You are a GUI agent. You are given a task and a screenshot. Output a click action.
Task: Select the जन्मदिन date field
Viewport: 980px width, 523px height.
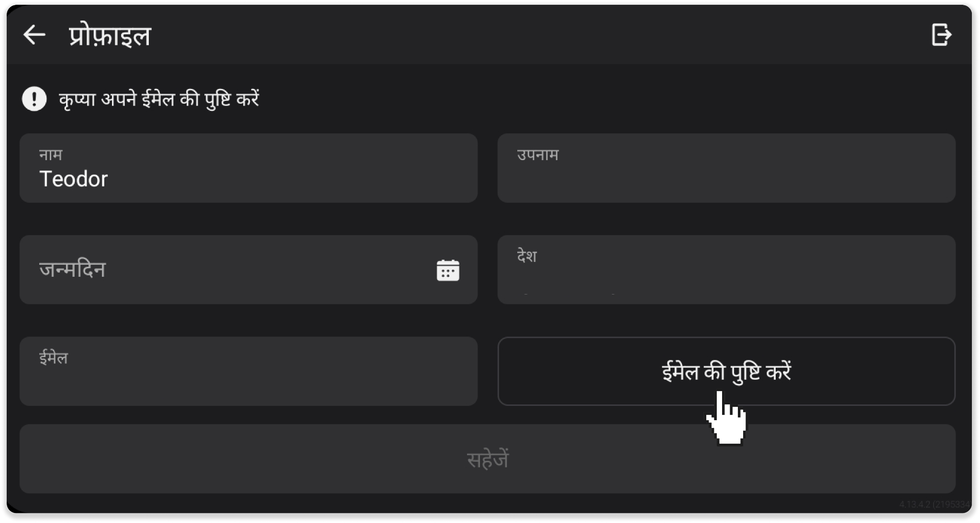[248, 270]
